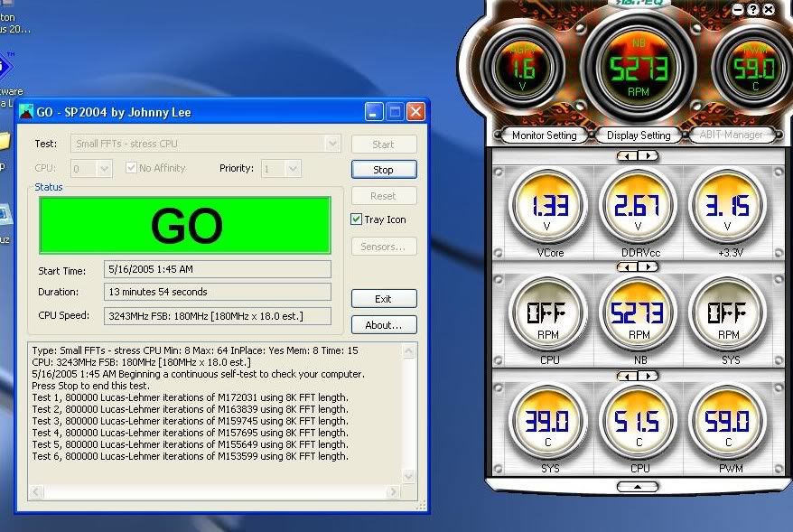Click the green GO status indicator
The height and width of the screenshot is (532, 793).
coord(185,226)
